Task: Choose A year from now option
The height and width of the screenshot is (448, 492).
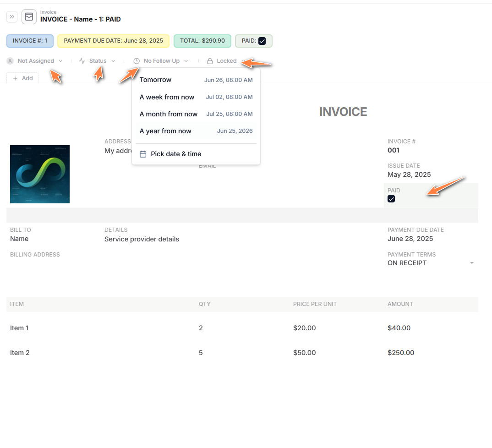Action: 196,131
